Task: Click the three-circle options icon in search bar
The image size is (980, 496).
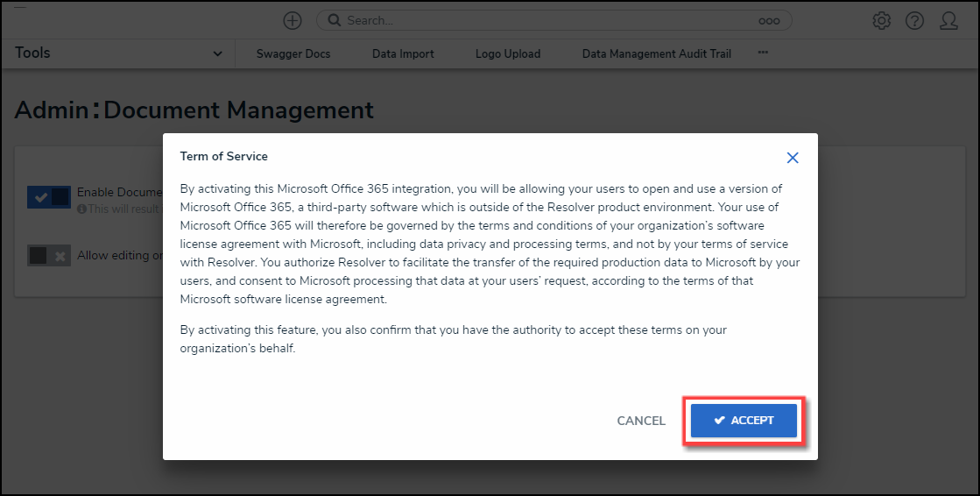Action: click(769, 21)
